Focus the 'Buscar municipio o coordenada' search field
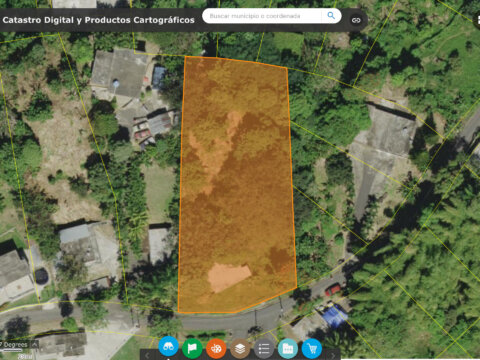Viewport: 480px width, 360px height. pos(262,16)
